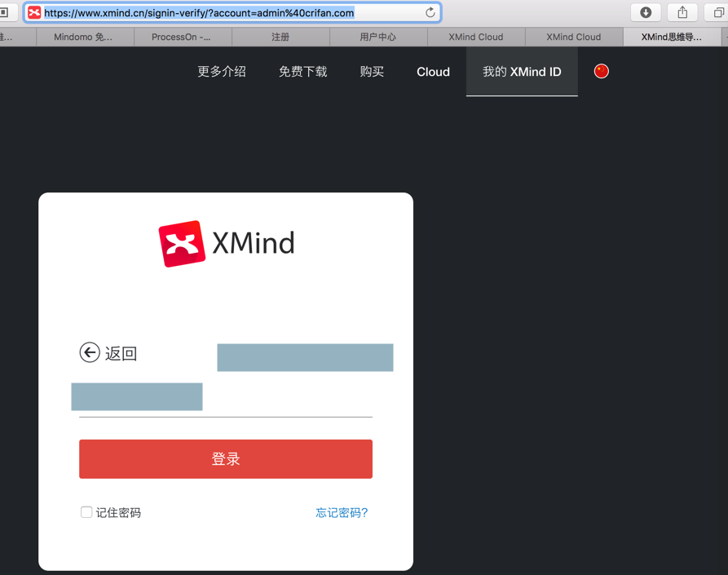Click the XMind favicon in address bar
Viewport: 728px width, 575px height.
point(34,12)
